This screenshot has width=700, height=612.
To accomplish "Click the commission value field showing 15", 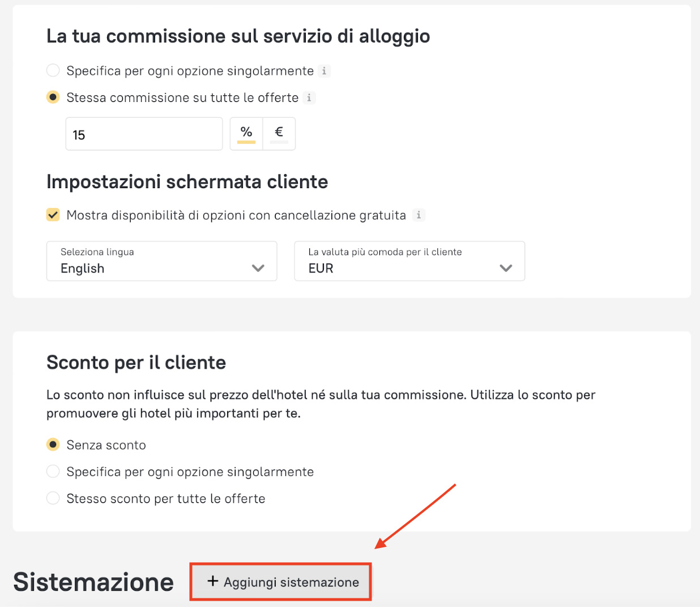I will [x=144, y=134].
